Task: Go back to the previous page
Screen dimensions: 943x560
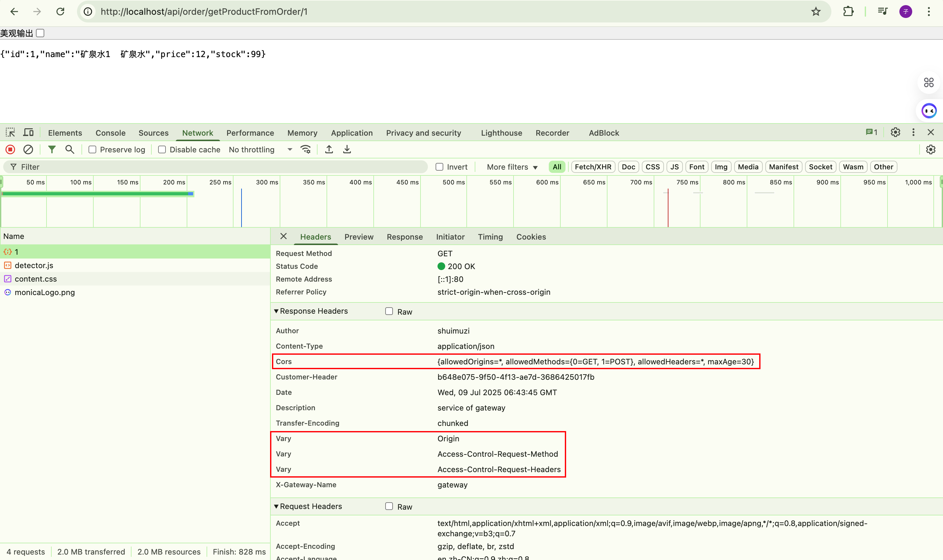Action: 14,12
